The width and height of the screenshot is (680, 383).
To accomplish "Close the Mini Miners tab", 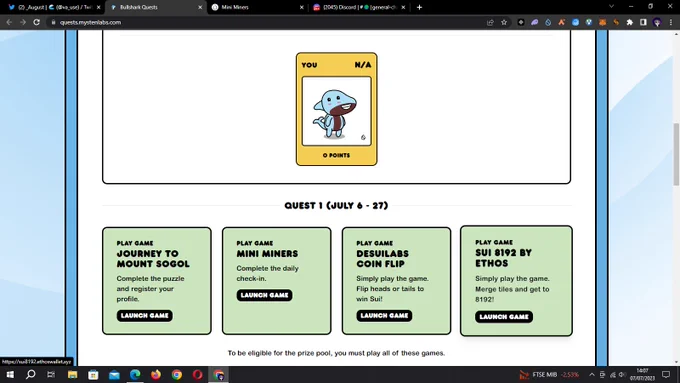I will 301,7.
